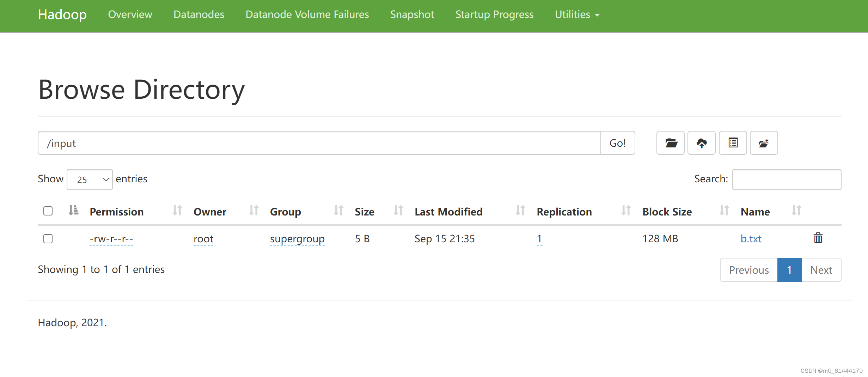The height and width of the screenshot is (377, 868).
Task: Click the create directory folder-arrow icon
Action: [764, 143]
